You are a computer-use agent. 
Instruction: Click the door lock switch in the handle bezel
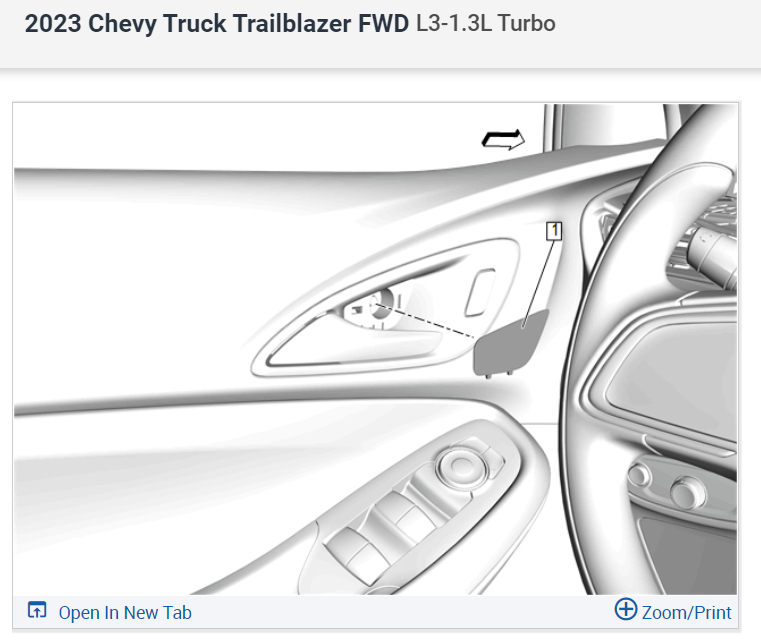(x=480, y=293)
